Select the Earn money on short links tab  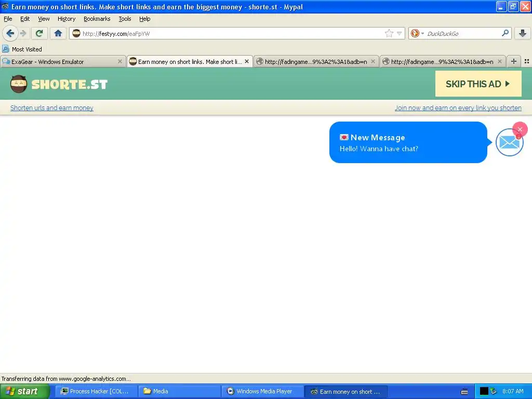[x=190, y=61]
